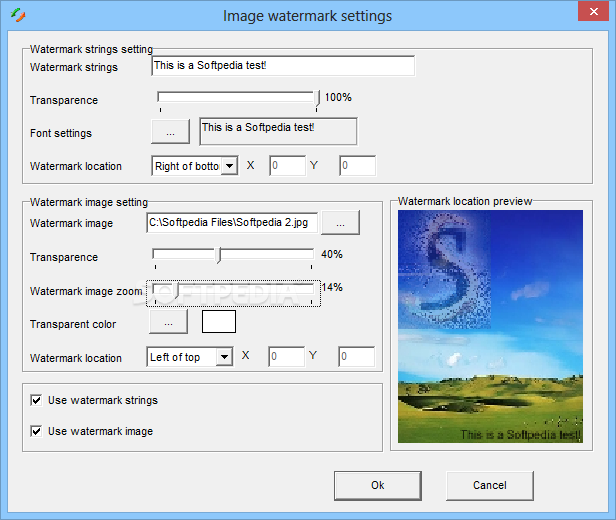Open Font settings browse button
The width and height of the screenshot is (616, 520).
pos(170,132)
